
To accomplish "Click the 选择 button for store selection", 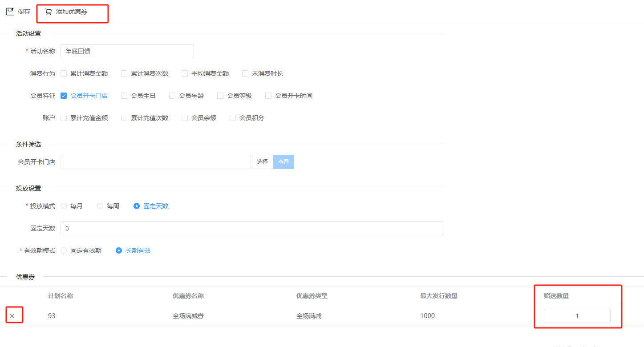I will click(263, 162).
